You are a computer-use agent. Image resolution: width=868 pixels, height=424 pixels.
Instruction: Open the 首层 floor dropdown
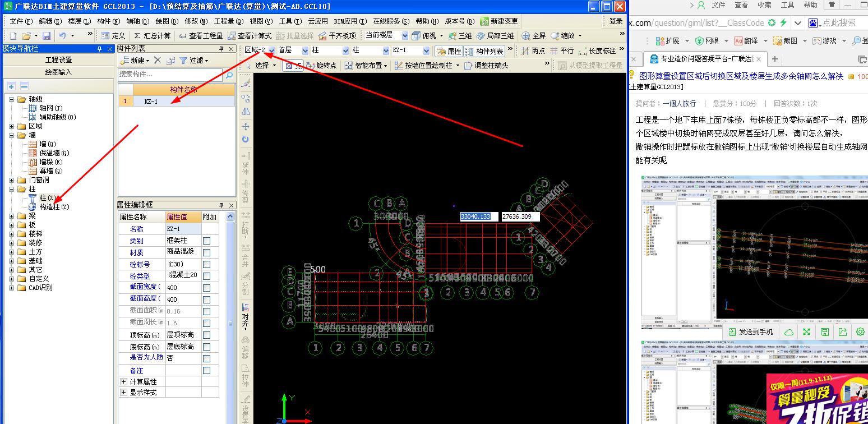305,50
